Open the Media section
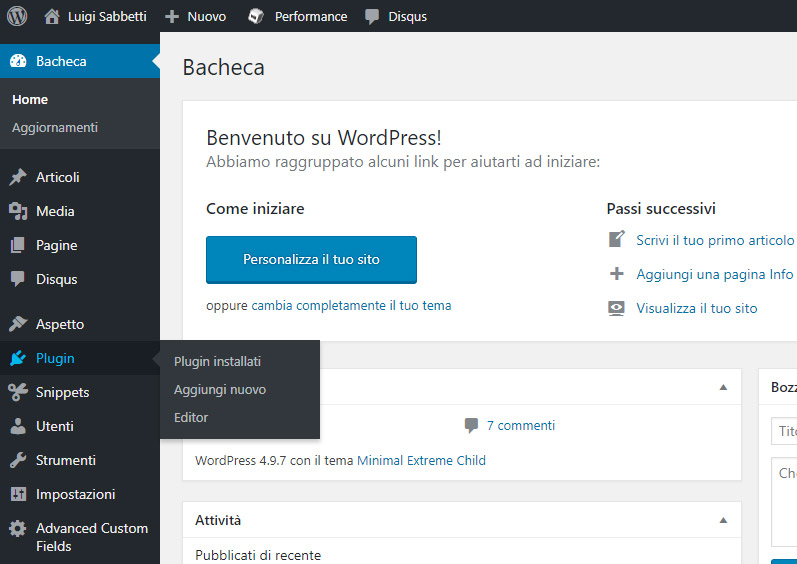Screen dimensions: 797x564 [55, 211]
